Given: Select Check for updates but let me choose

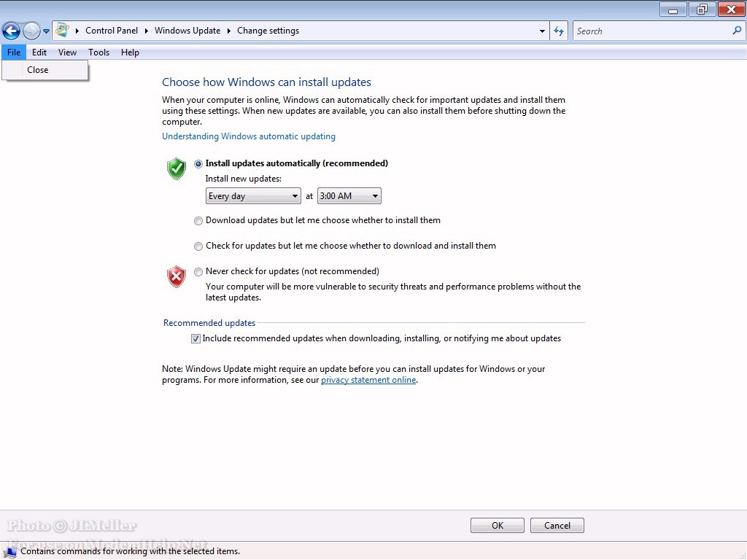Looking at the screenshot, I should 198,246.
